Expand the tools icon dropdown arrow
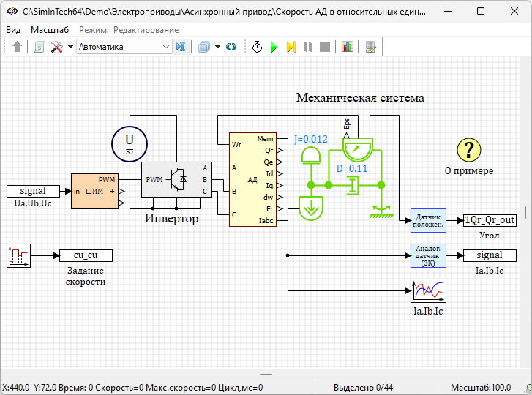Viewport: 532px width, 395px height. (70, 47)
